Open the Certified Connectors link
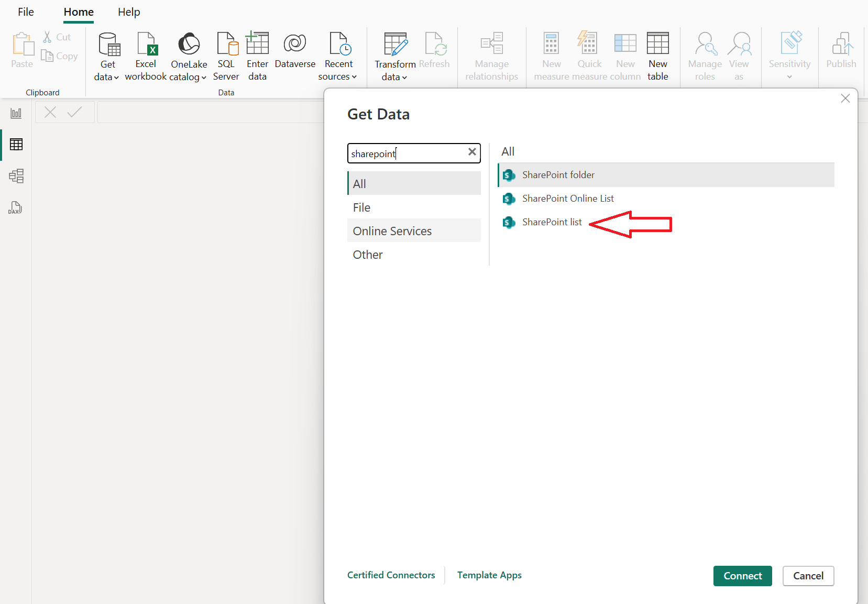868x604 pixels. coord(391,575)
